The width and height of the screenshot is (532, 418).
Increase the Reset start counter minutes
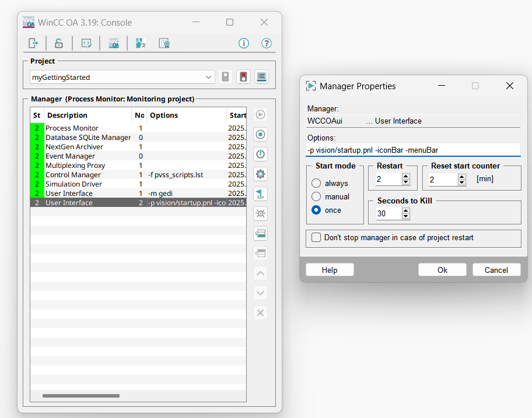[x=461, y=176]
